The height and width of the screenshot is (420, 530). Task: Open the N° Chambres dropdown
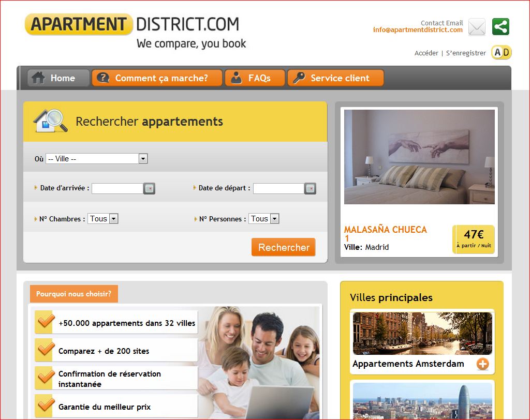pyautogui.click(x=103, y=219)
